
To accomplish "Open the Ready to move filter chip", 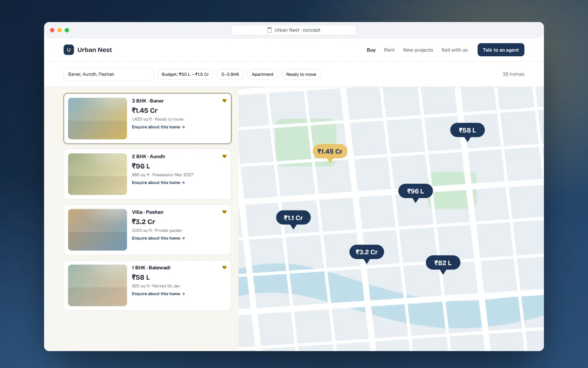I will [301, 74].
